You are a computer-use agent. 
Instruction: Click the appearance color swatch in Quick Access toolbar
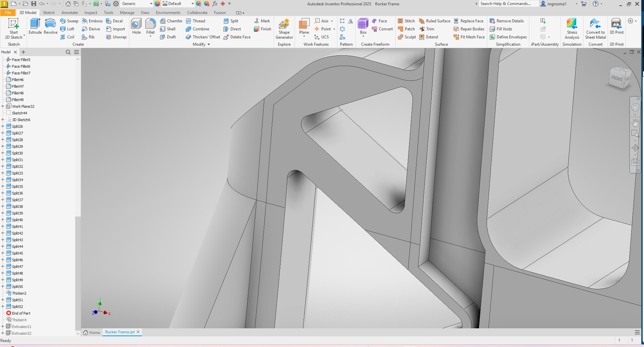(x=157, y=4)
